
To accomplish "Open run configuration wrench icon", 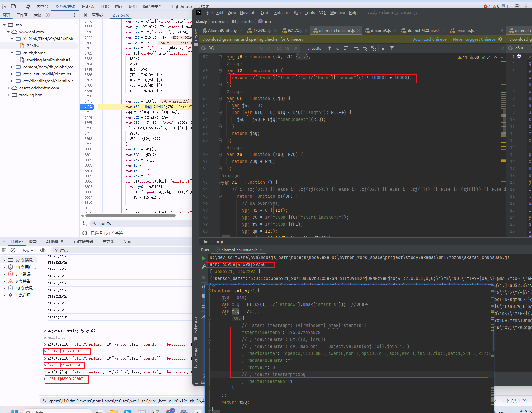I will tap(204, 267).
